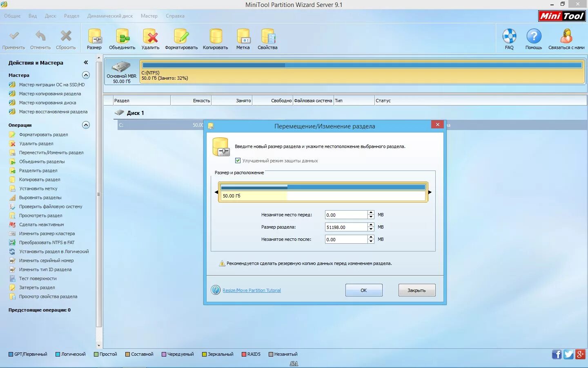Screen dimensions: 588x368
Task: Open the Диск menu
Action: 50,16
